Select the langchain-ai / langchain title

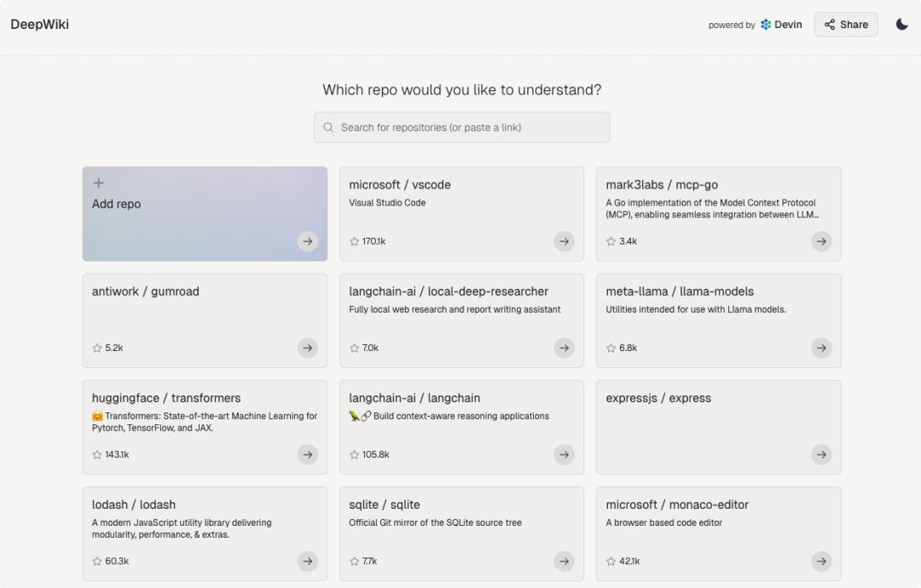(x=414, y=399)
